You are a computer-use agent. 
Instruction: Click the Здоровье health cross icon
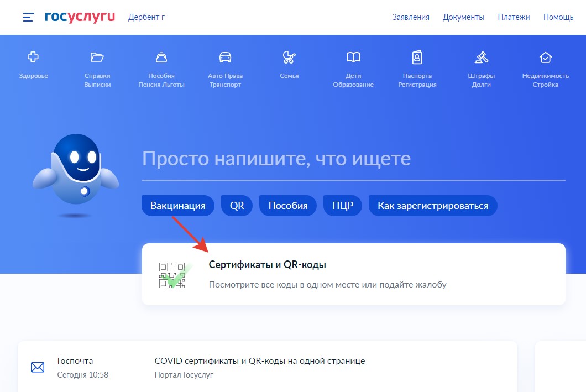tap(33, 57)
